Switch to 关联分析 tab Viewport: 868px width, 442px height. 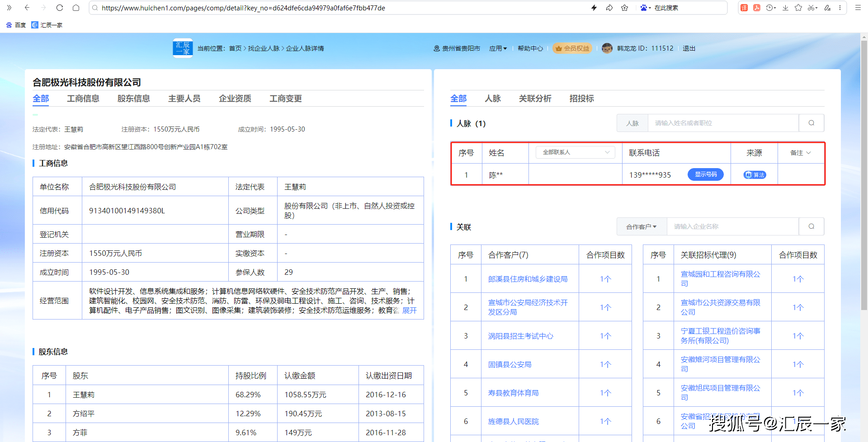click(535, 99)
